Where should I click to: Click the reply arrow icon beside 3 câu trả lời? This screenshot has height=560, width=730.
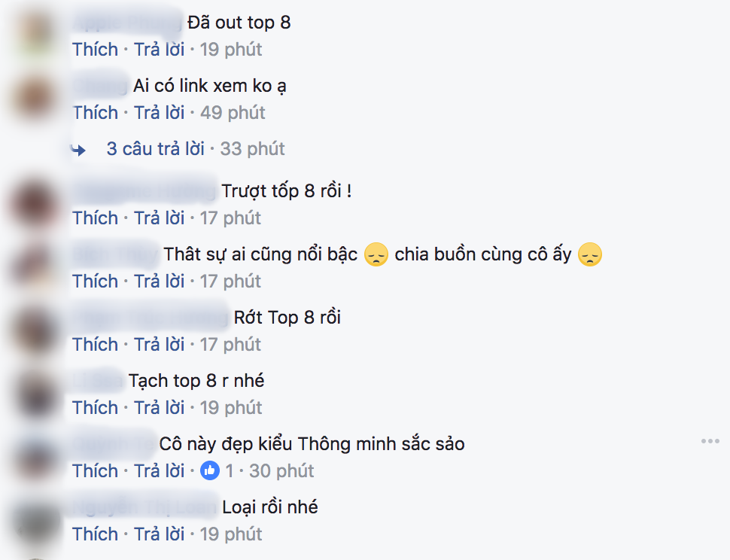(78, 150)
